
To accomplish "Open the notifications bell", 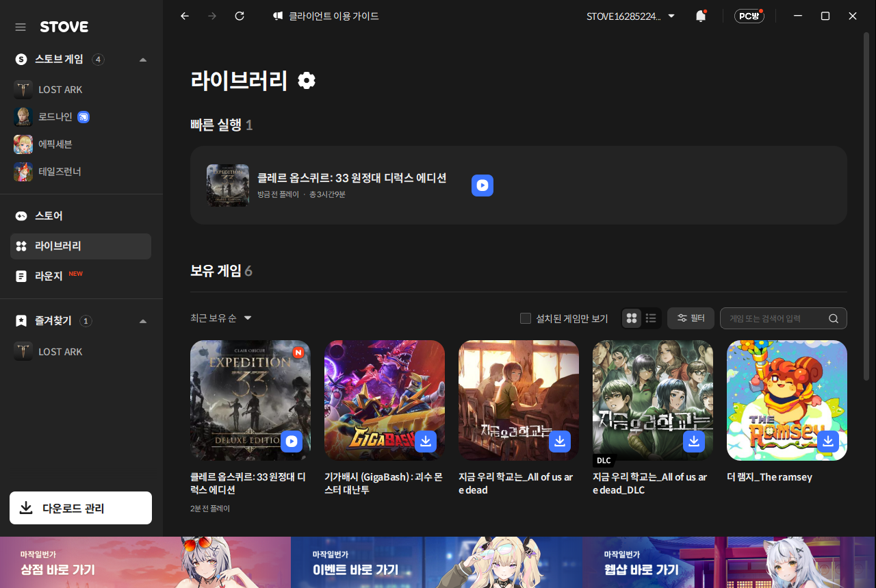I will [x=700, y=16].
